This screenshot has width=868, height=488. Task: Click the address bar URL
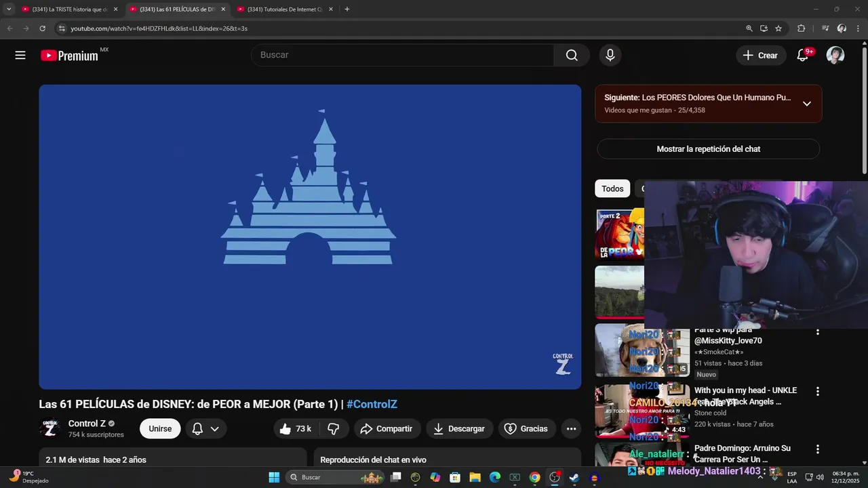pyautogui.click(x=159, y=28)
